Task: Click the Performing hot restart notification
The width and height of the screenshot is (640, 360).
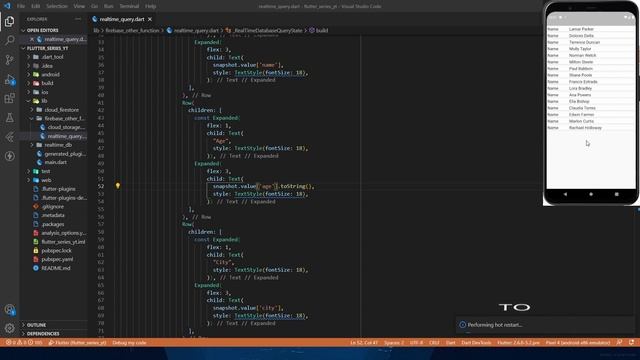Action: click(545, 325)
